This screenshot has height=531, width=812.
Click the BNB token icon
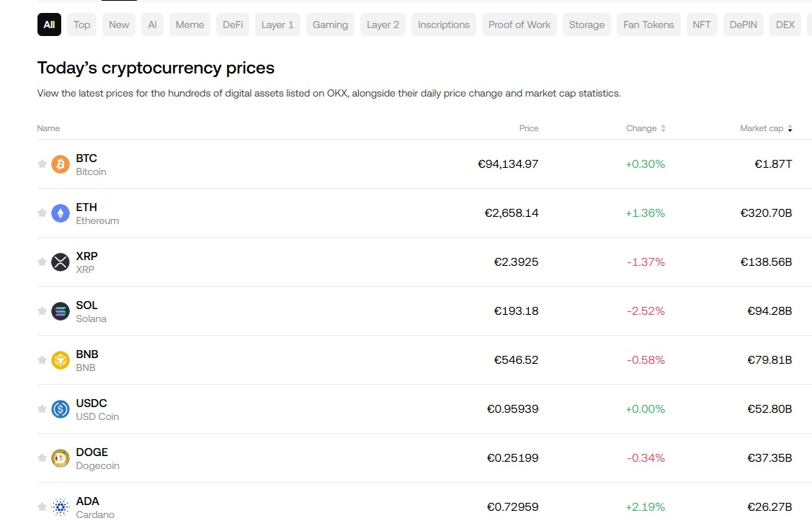(60, 360)
